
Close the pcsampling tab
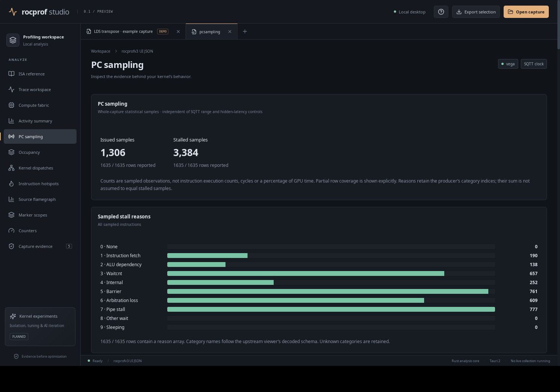[230, 32]
